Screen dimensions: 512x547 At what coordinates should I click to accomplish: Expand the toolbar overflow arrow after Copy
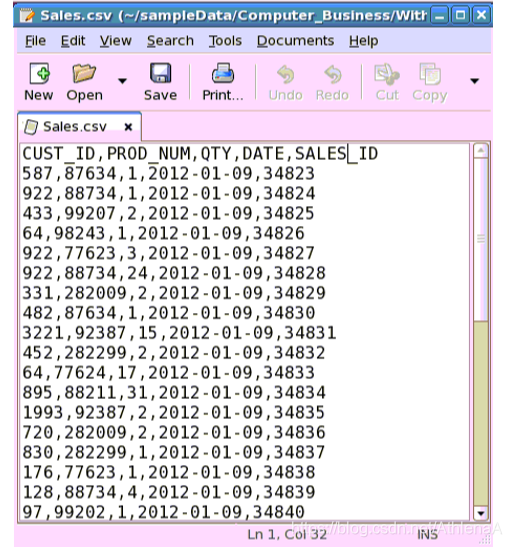coord(474,81)
